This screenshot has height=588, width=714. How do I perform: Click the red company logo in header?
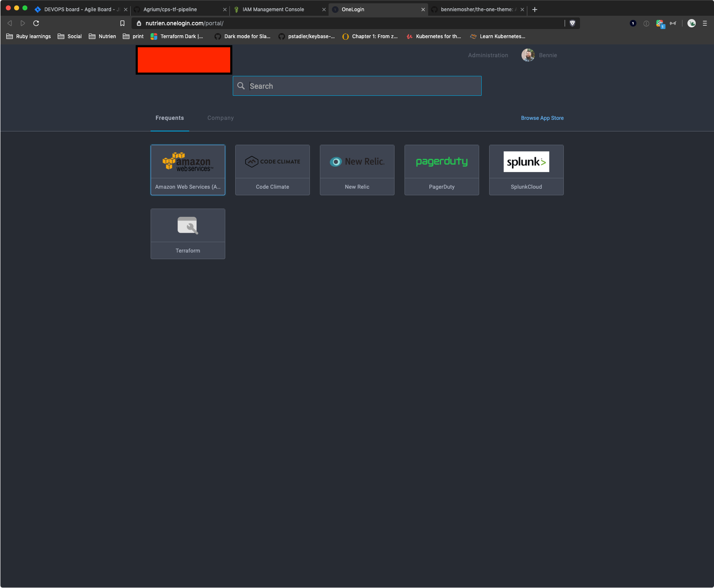184,60
